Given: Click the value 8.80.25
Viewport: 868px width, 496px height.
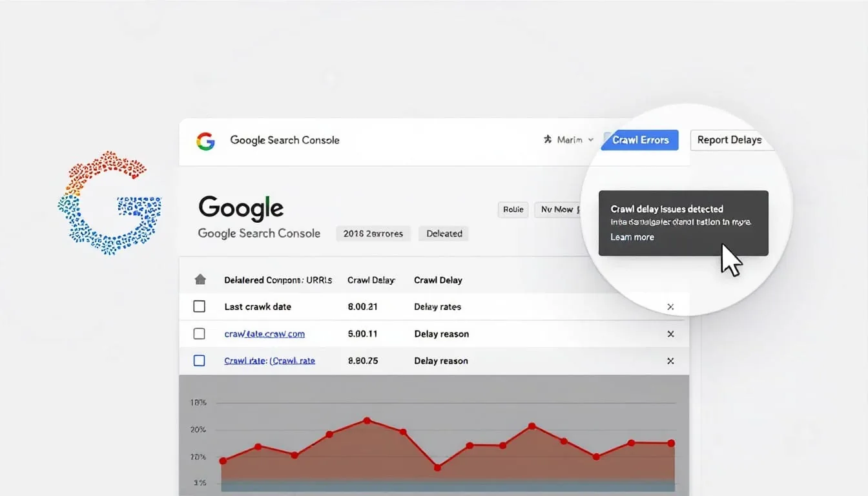Looking at the screenshot, I should [x=362, y=361].
